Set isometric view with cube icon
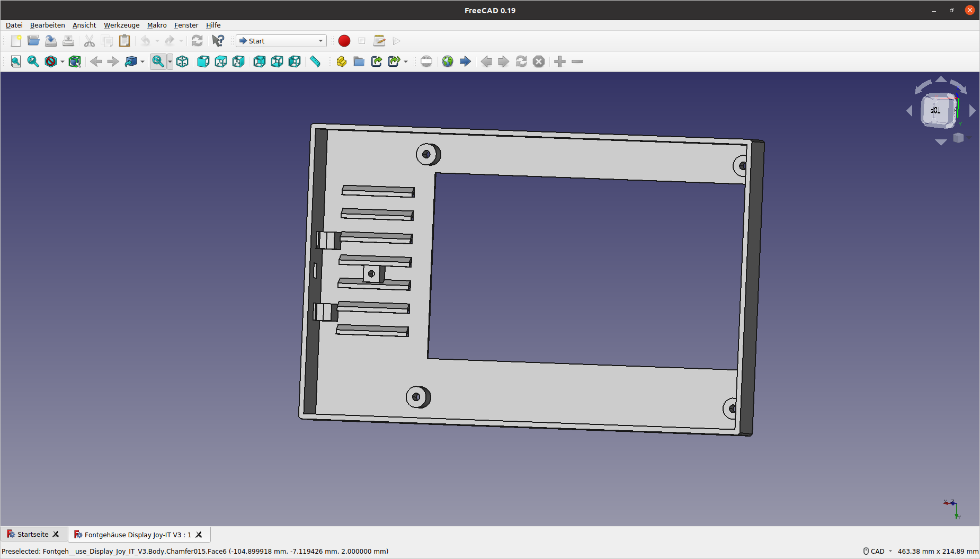This screenshot has width=980, height=559. (x=182, y=61)
